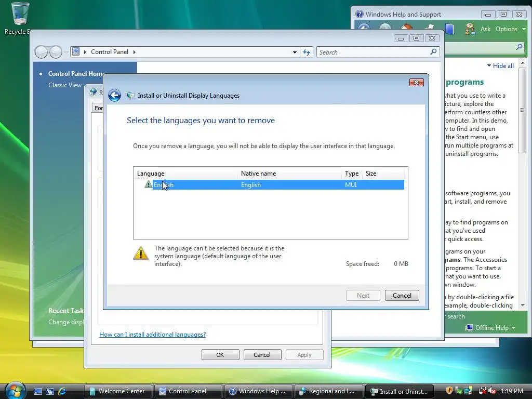532x399 pixels.
Task: Click OK in Regional and Language dialog
Action: 220,354
